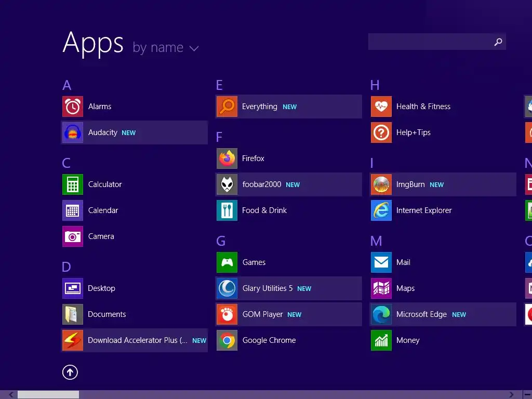Screen dimensions: 532x399
Task: Click the apps search field
Action: point(437,42)
